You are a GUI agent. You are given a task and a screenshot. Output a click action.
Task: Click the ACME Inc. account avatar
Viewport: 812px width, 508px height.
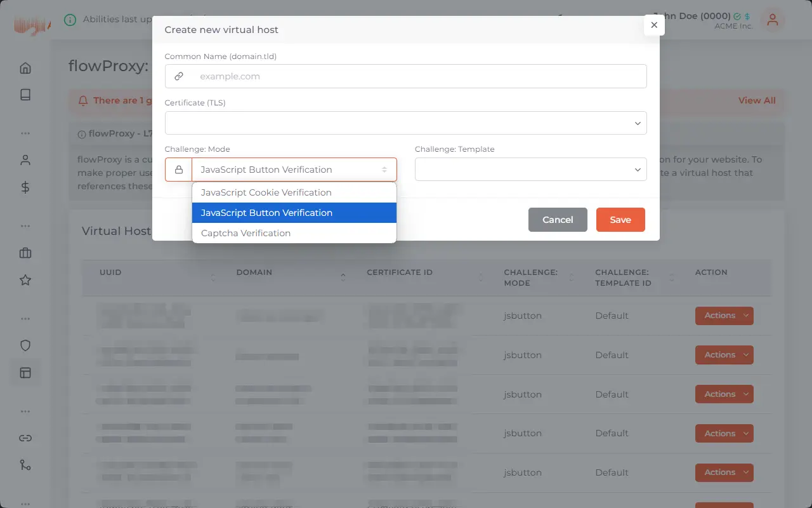[773, 20]
